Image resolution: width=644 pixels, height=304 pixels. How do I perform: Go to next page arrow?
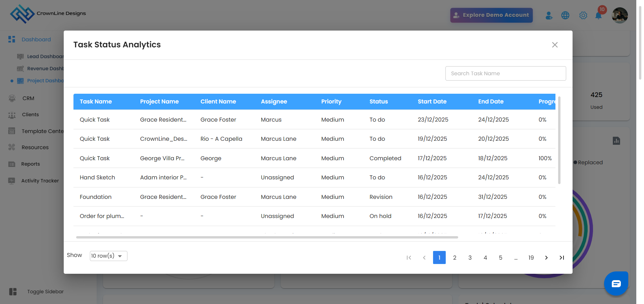point(546,258)
